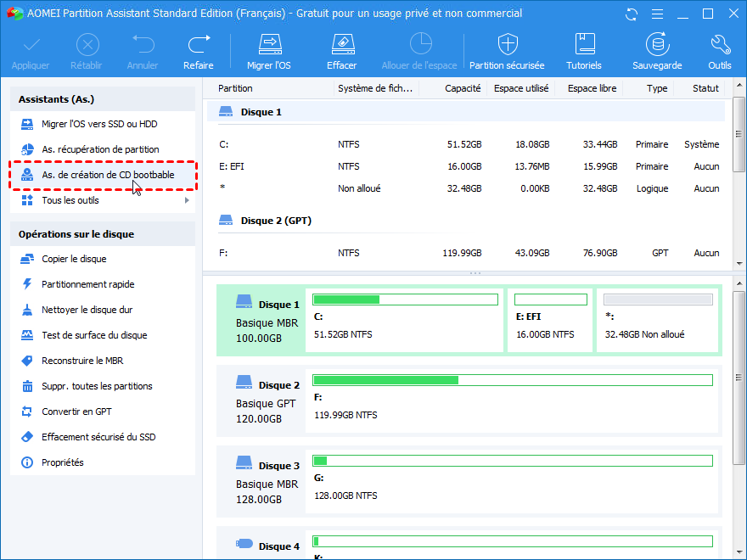Sort by Capacité column header

tap(463, 88)
